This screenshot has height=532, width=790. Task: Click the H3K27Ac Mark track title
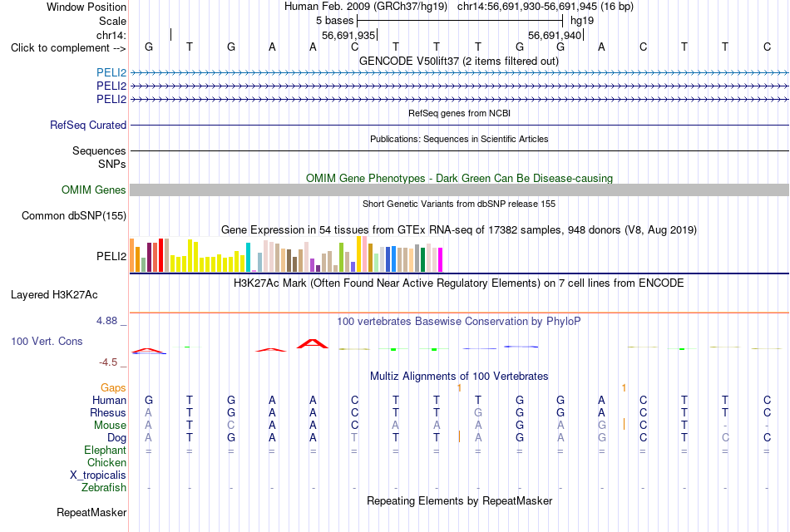click(459, 283)
